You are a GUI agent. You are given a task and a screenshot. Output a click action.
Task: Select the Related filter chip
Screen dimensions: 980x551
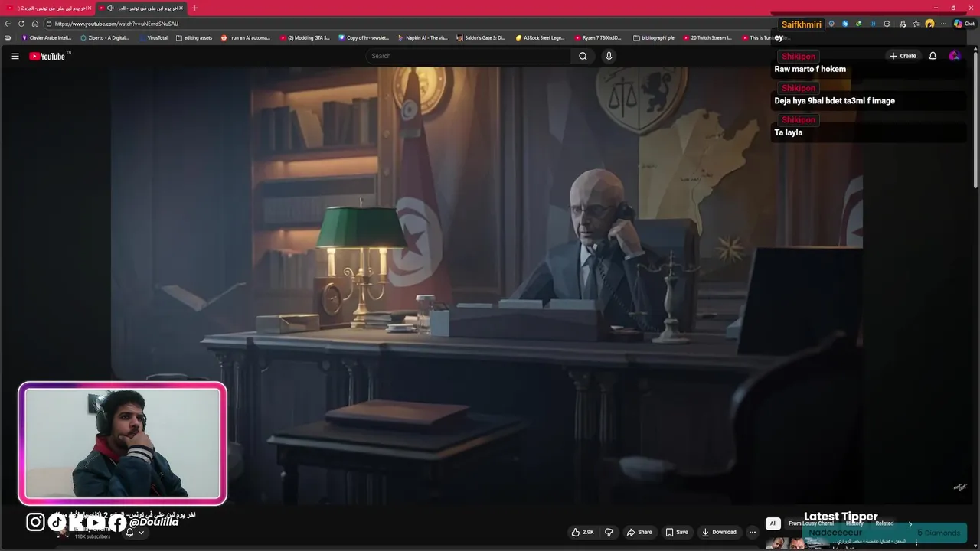[884, 523]
